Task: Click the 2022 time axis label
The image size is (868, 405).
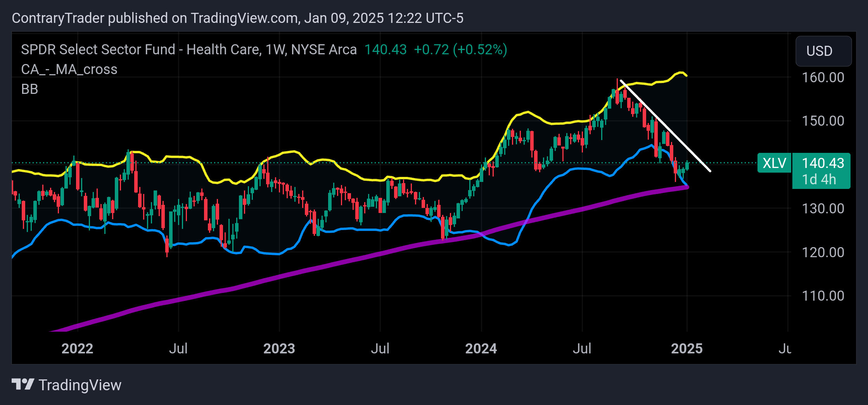Action: pyautogui.click(x=77, y=348)
